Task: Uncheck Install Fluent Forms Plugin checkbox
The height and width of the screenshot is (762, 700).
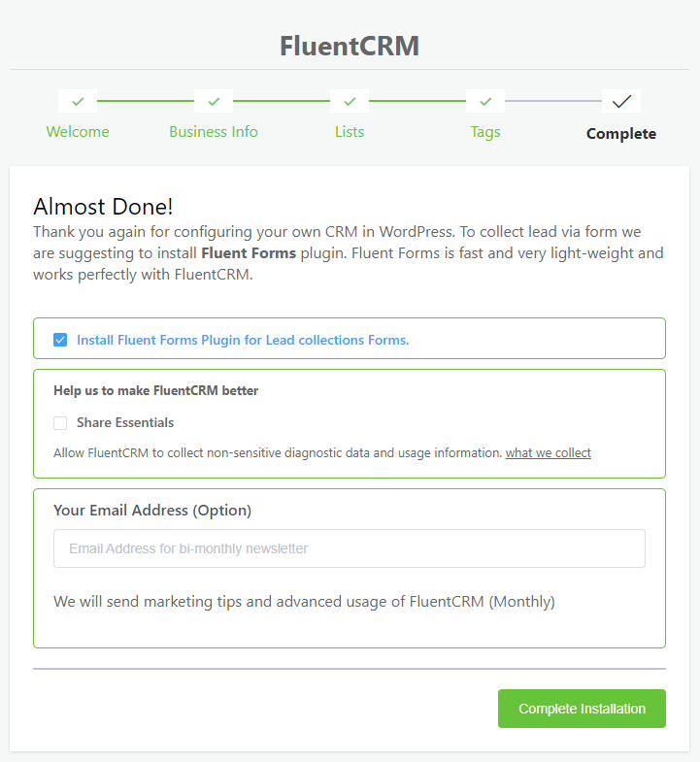Action: [60, 340]
